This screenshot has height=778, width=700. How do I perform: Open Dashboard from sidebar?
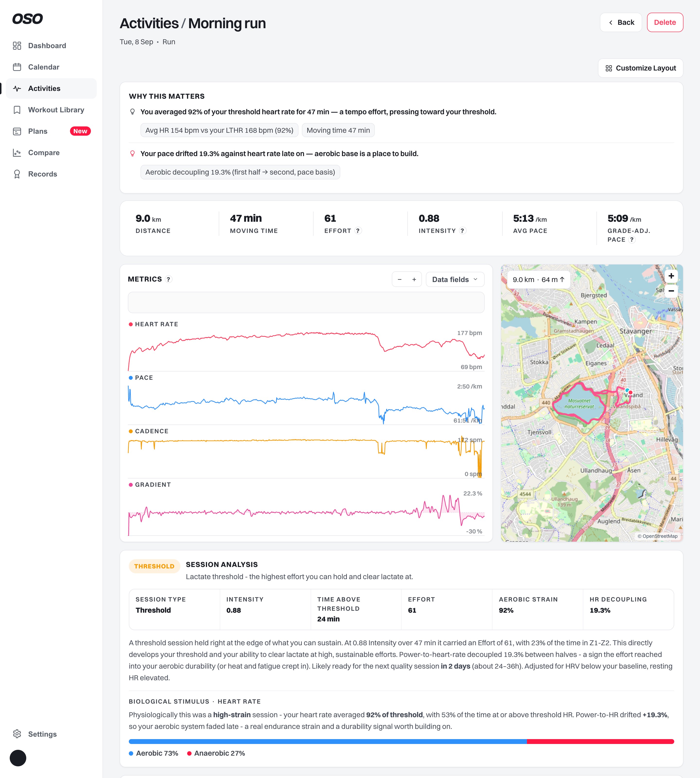(51, 46)
